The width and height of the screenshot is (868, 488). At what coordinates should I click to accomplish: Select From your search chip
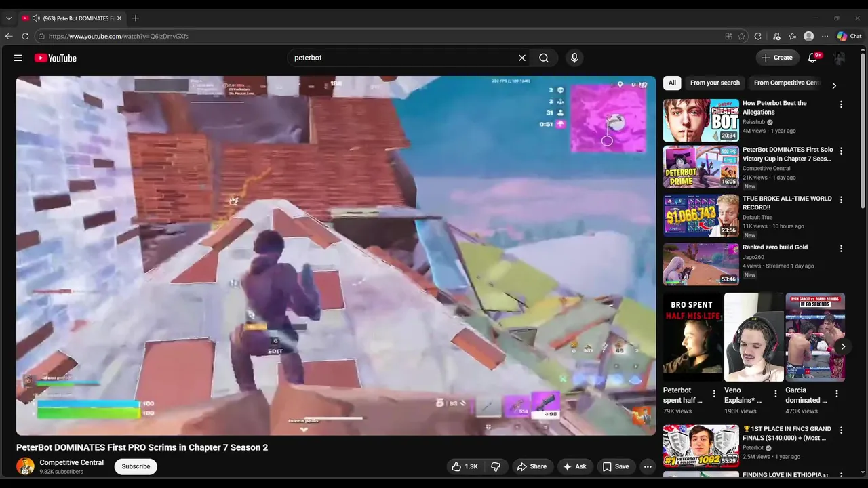[x=715, y=83]
